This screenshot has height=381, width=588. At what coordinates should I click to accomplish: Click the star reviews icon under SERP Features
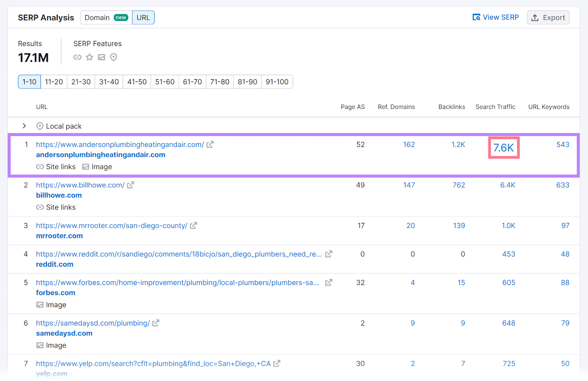click(89, 57)
